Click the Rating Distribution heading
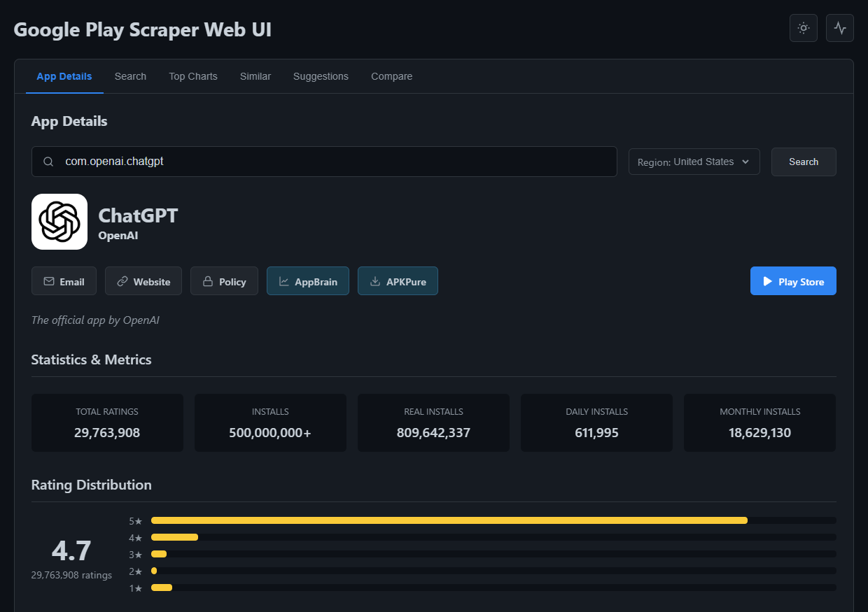This screenshot has width=868, height=612. pyautogui.click(x=92, y=485)
